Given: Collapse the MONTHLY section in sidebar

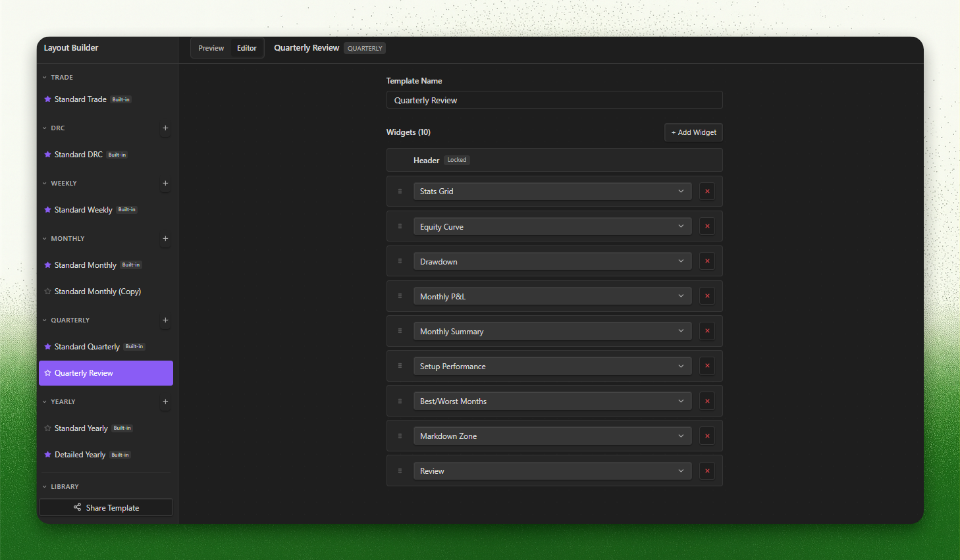Looking at the screenshot, I should (45, 239).
